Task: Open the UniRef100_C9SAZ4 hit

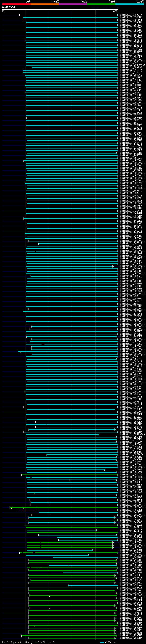Action: pyautogui.click(x=131, y=567)
